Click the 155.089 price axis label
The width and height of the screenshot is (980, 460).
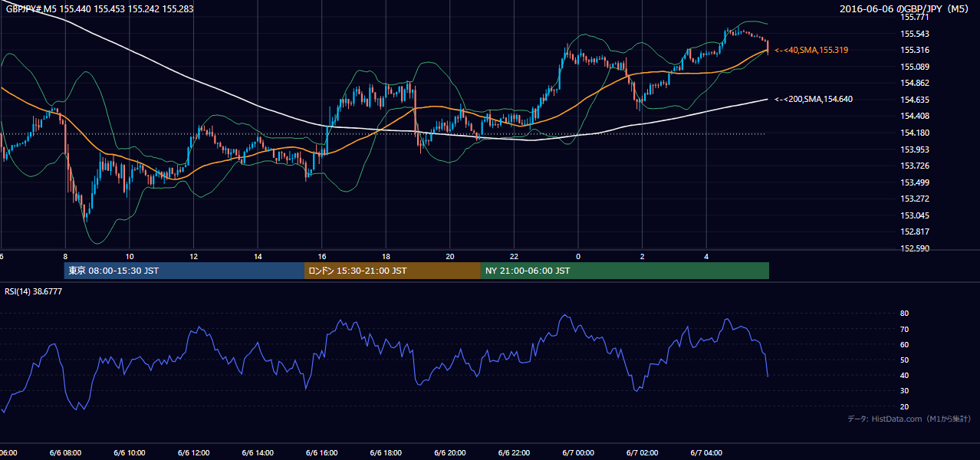(915, 67)
